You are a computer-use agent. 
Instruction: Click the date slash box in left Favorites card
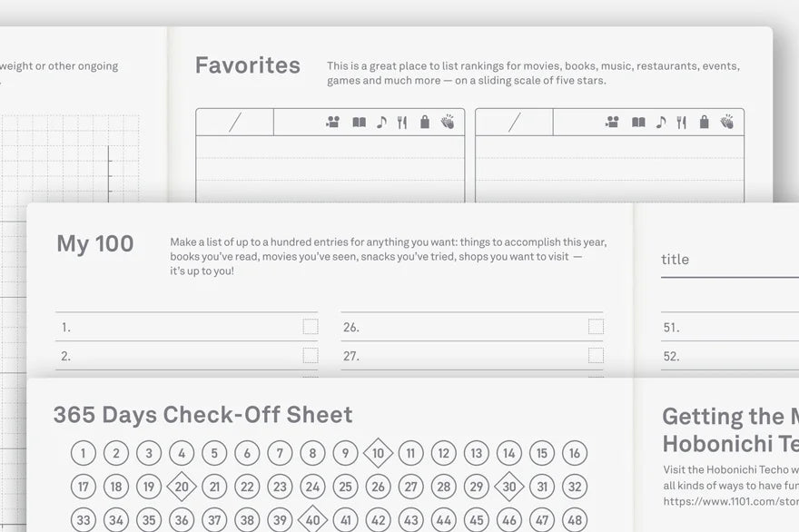[x=235, y=123]
